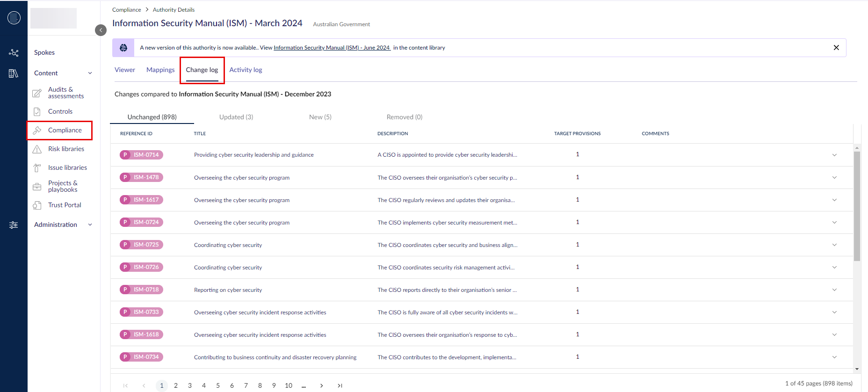Expand the ISM-0718 row chevron
Screen dimensions: 868x392
(x=834, y=290)
